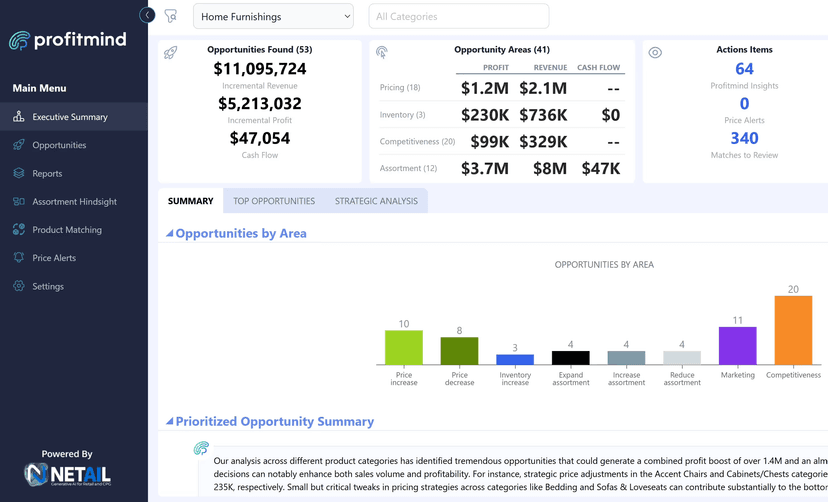Click the Price Alerts bell icon
The width and height of the screenshot is (828, 502).
[18, 258]
